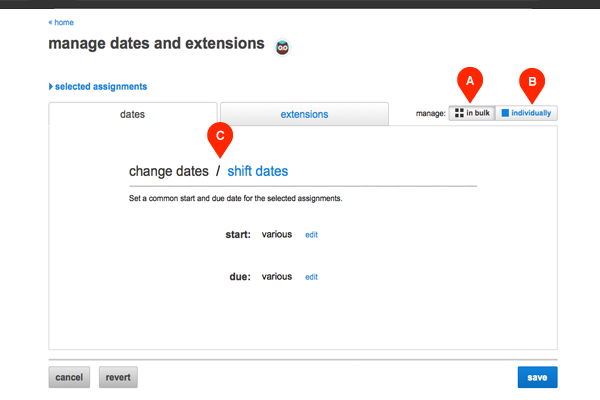This screenshot has height=400, width=600.
Task: Click the start date value "various"
Action: coord(276,235)
